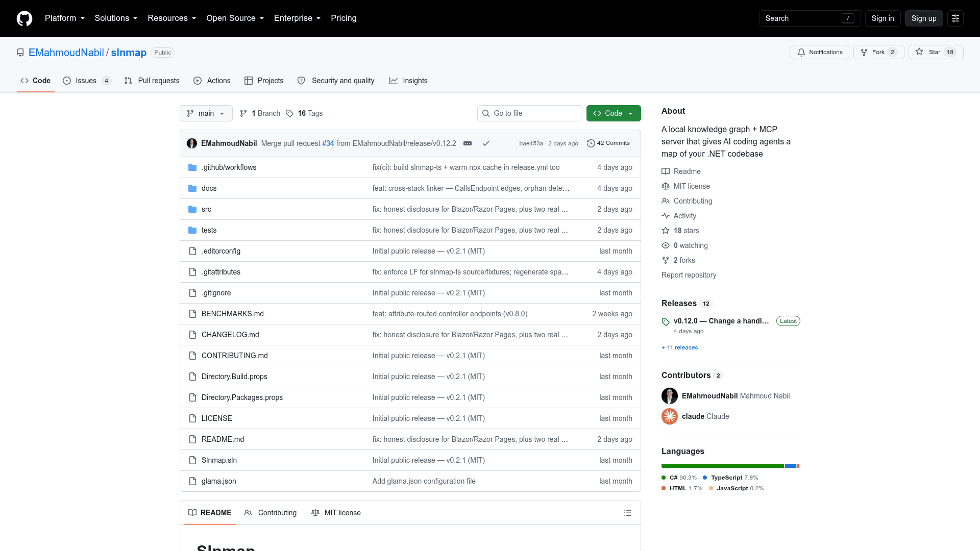Click the C# 90.3% language legend

[679, 478]
